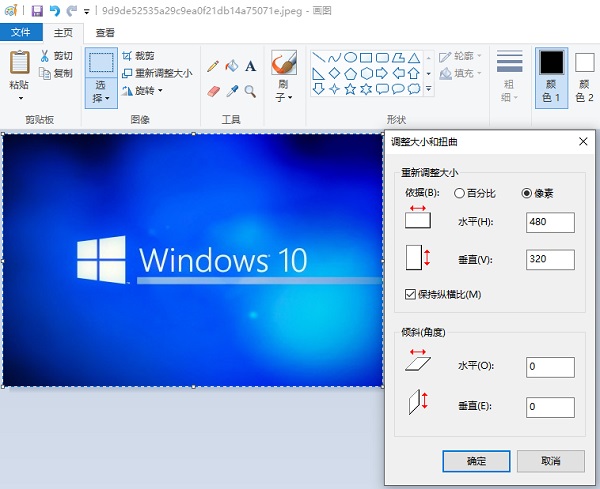Choose the straight line shape

click(x=318, y=58)
